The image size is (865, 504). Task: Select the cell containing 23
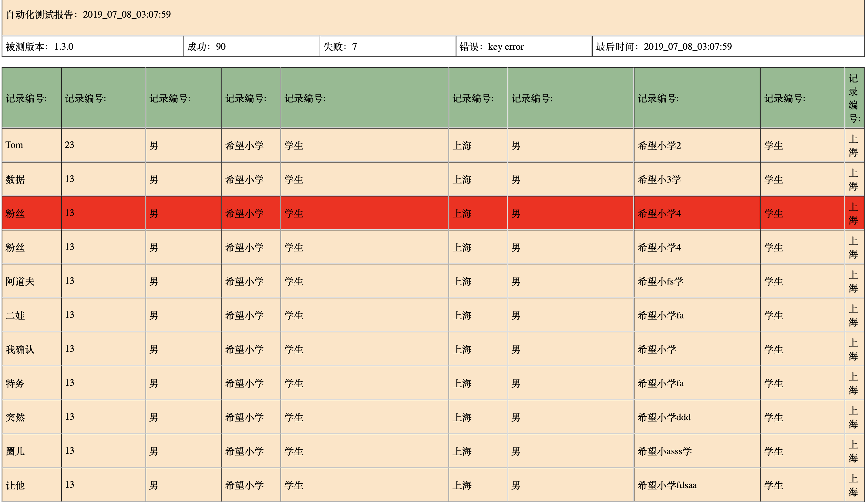[69, 145]
